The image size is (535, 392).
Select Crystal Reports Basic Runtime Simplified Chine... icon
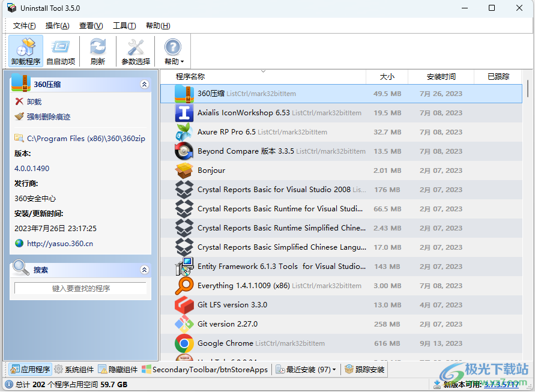(184, 228)
